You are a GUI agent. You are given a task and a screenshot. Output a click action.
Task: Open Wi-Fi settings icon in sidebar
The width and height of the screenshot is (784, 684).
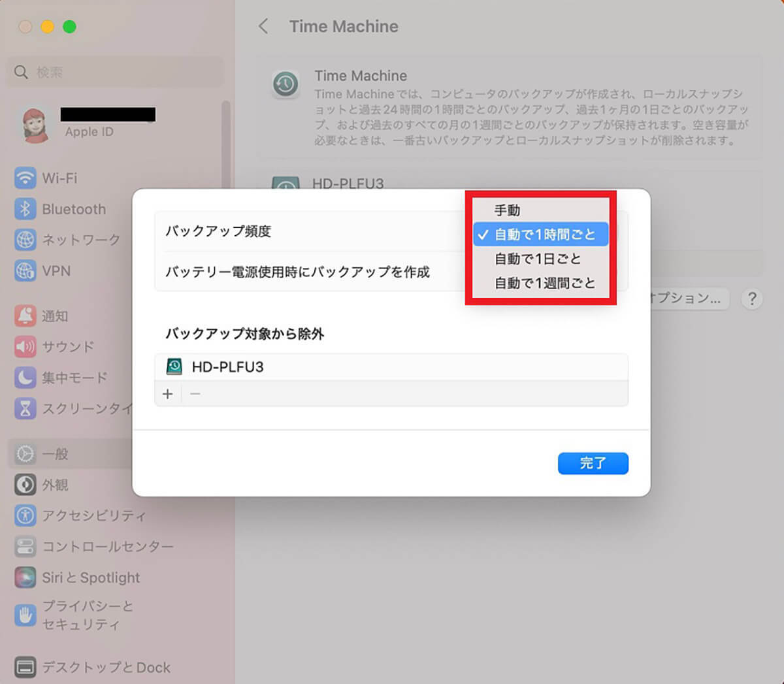pos(25,178)
